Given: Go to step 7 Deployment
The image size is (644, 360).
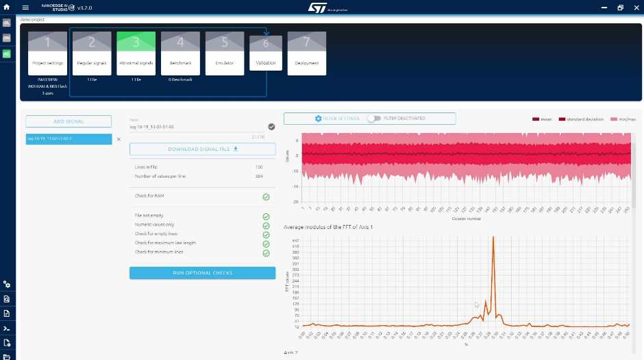Looking at the screenshot, I should point(307,53).
